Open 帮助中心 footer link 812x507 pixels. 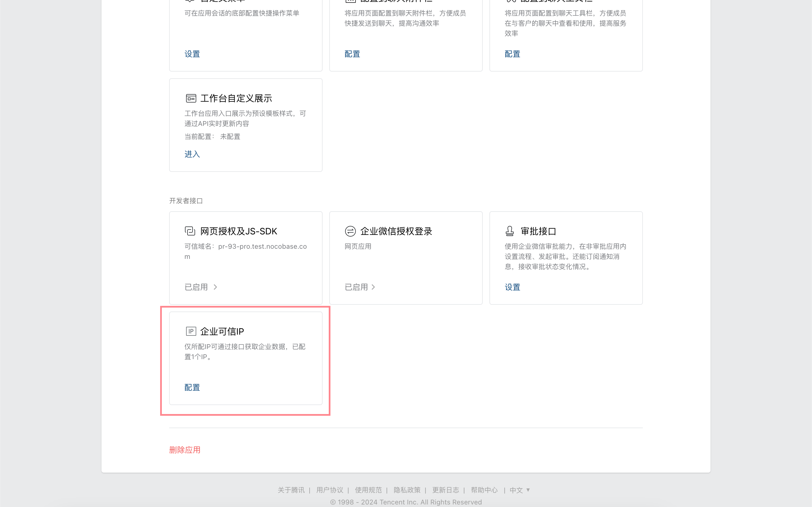484,490
